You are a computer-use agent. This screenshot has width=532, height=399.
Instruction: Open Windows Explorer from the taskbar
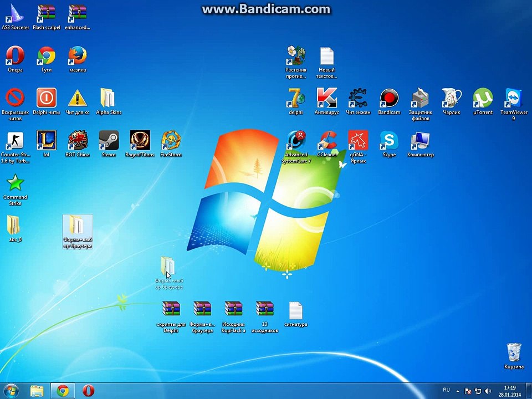click(37, 391)
